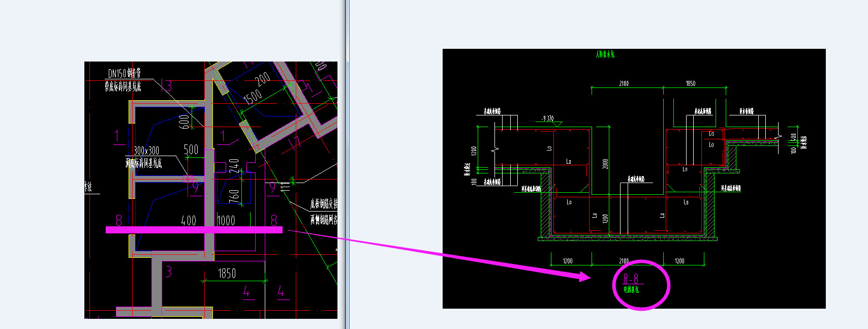
Task: Click the top 1850 dimension in section view
Action: 690,83
